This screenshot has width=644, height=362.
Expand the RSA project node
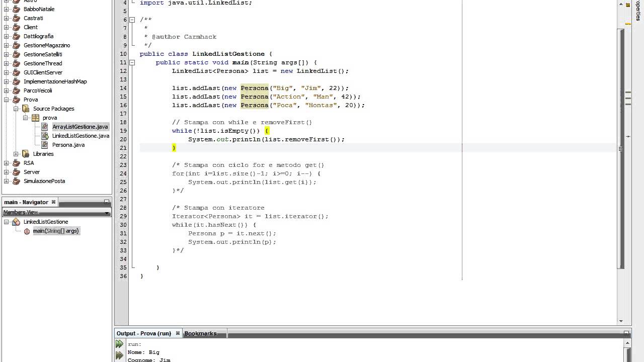[x=7, y=163]
